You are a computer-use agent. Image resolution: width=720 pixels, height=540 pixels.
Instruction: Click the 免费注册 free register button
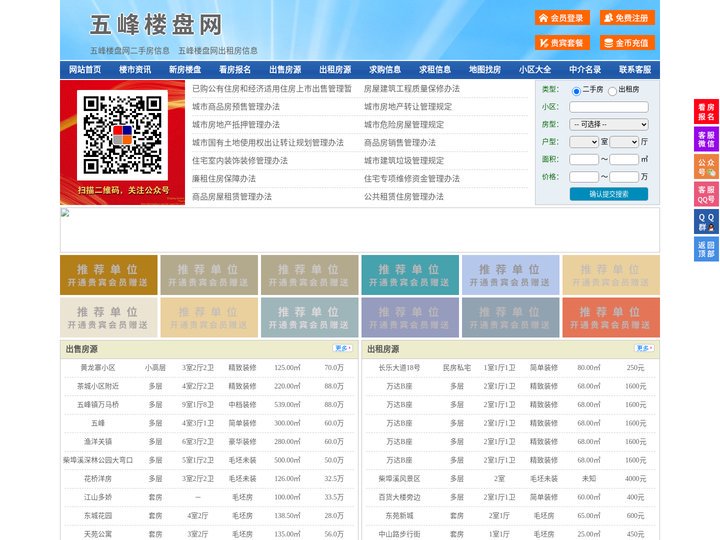pos(627,18)
